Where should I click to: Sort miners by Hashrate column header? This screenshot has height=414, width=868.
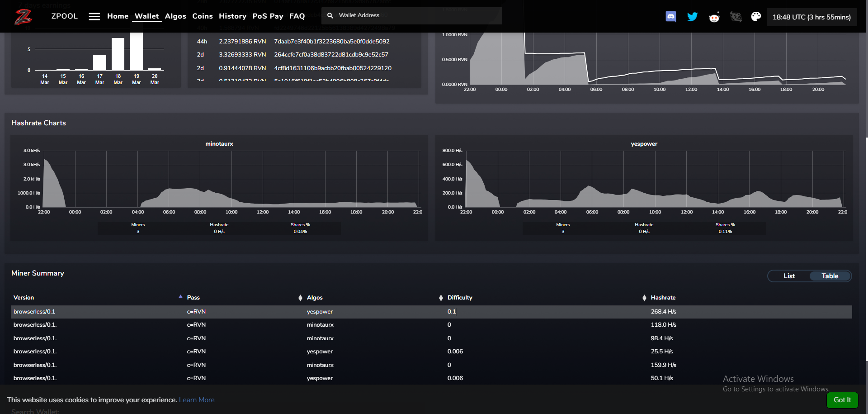pos(663,298)
